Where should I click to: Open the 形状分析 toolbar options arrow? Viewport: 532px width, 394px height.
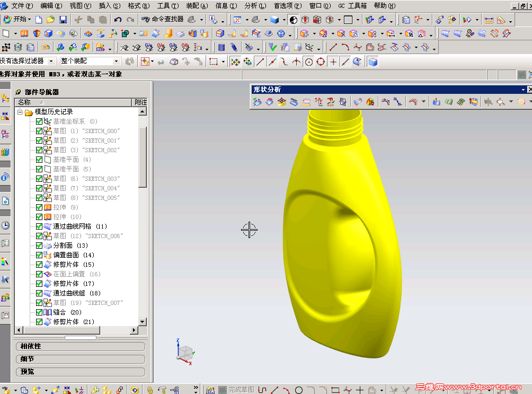(x=523, y=90)
